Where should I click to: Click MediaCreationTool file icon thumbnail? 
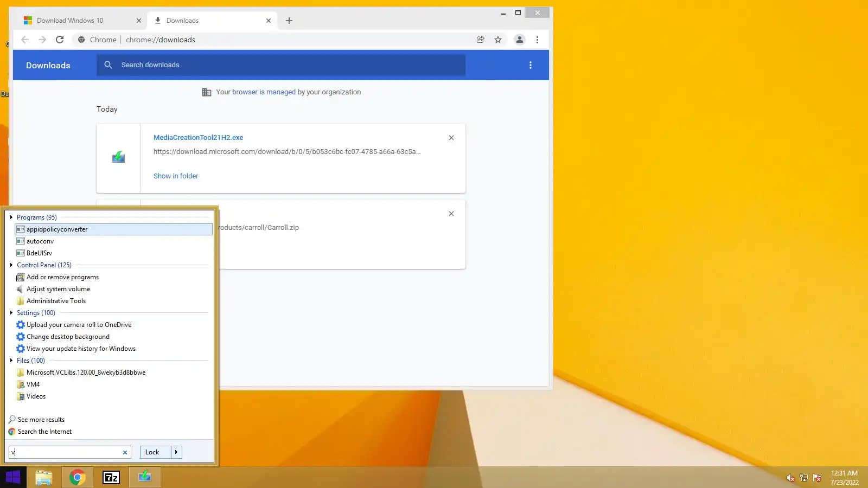[118, 158]
